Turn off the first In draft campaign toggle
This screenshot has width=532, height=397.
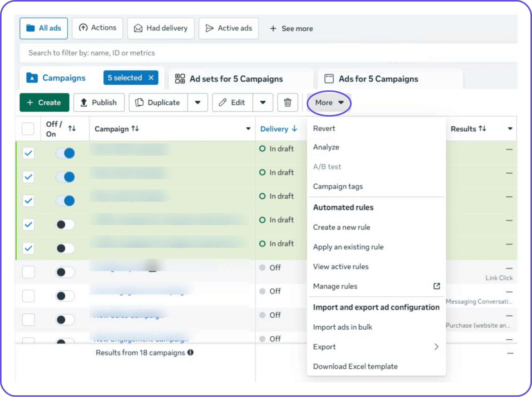point(65,153)
